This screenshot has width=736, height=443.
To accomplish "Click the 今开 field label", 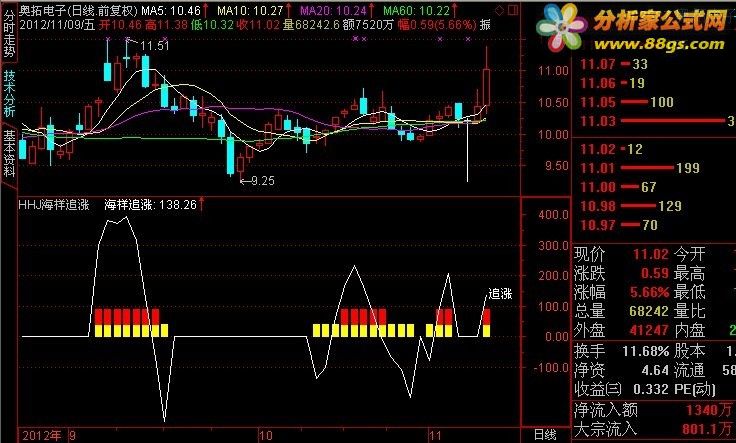I will click(690, 255).
